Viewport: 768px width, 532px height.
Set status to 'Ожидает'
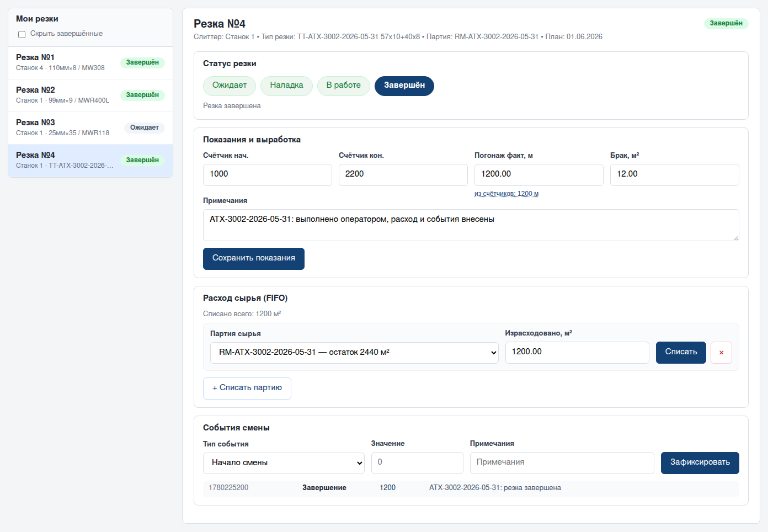pos(230,86)
